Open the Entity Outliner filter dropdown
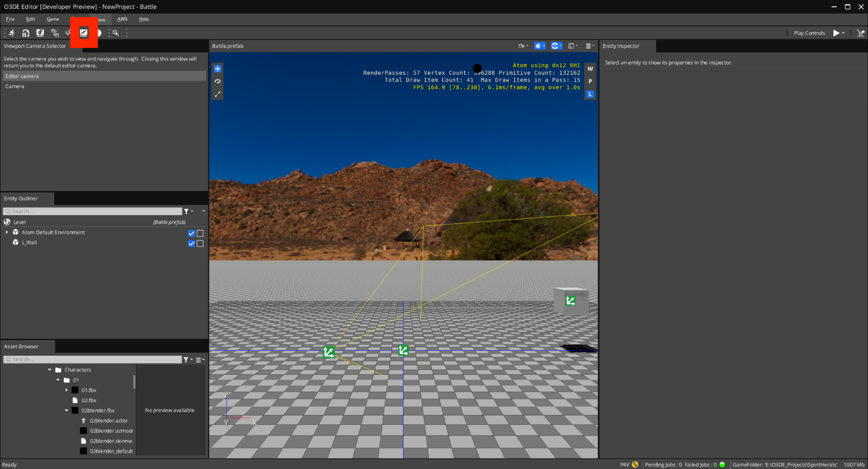Screen dimensions: 868x469 point(188,211)
